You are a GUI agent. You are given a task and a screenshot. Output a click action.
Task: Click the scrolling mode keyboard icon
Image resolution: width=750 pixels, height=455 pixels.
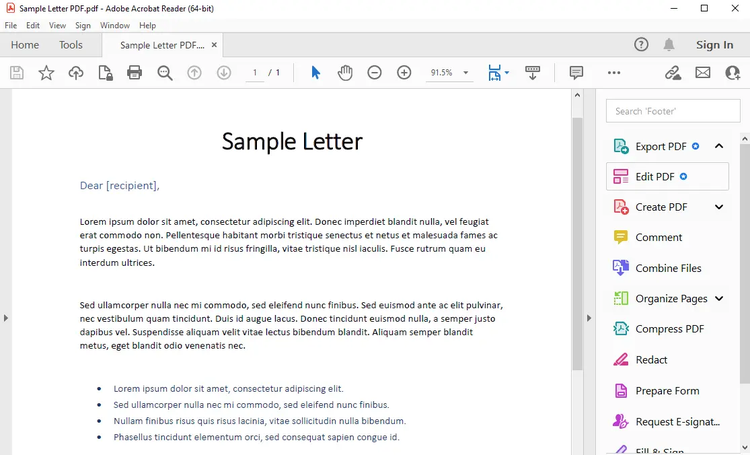pyautogui.click(x=532, y=73)
